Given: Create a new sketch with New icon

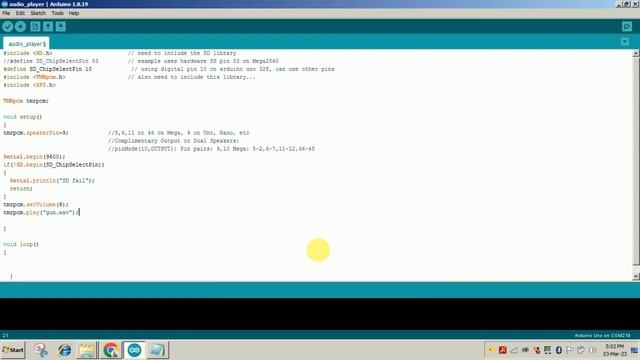Looking at the screenshot, I should [x=35, y=27].
